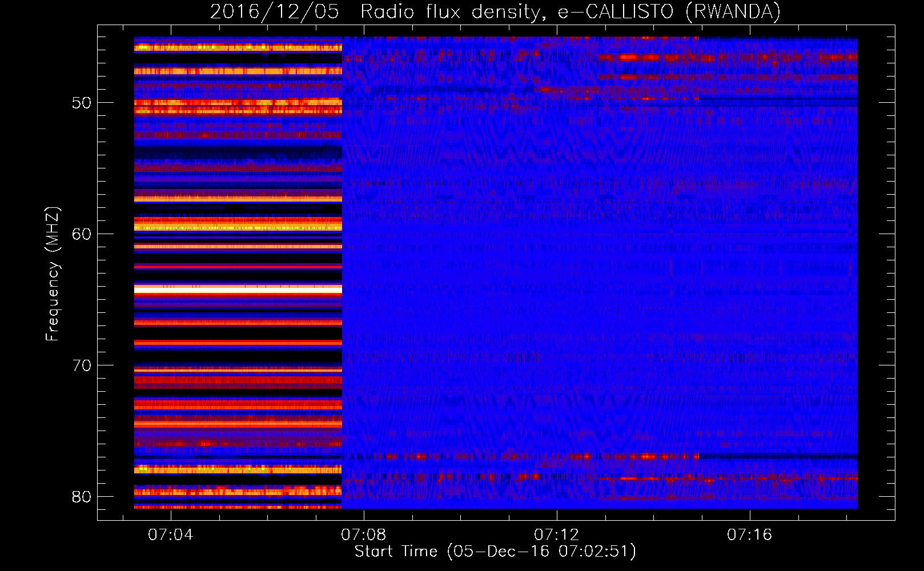Screen dimensions: 924x571
Task: Click the 60 MHz frequency tick label
Action: (x=82, y=234)
